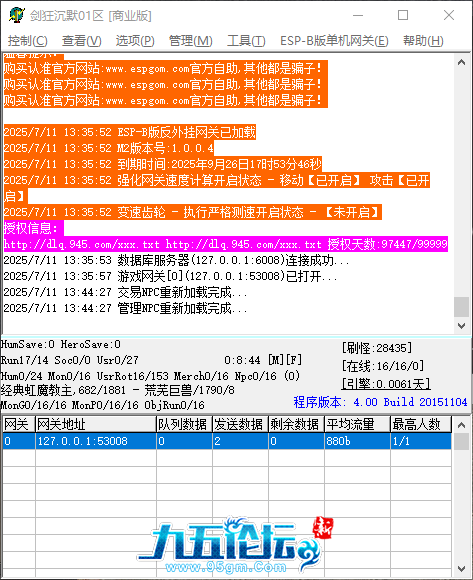Click the 数据库服务器 连接成功 log line
Image resolution: width=473 pixels, height=580 pixels.
coord(176,260)
